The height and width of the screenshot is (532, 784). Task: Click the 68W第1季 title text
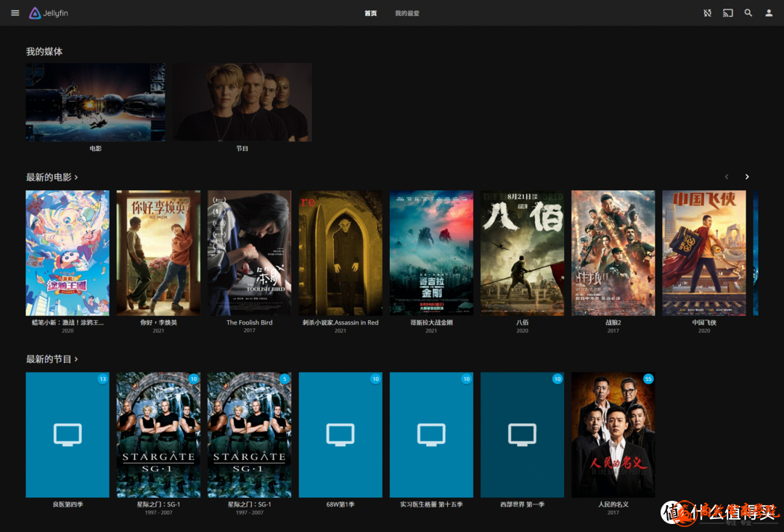point(340,504)
